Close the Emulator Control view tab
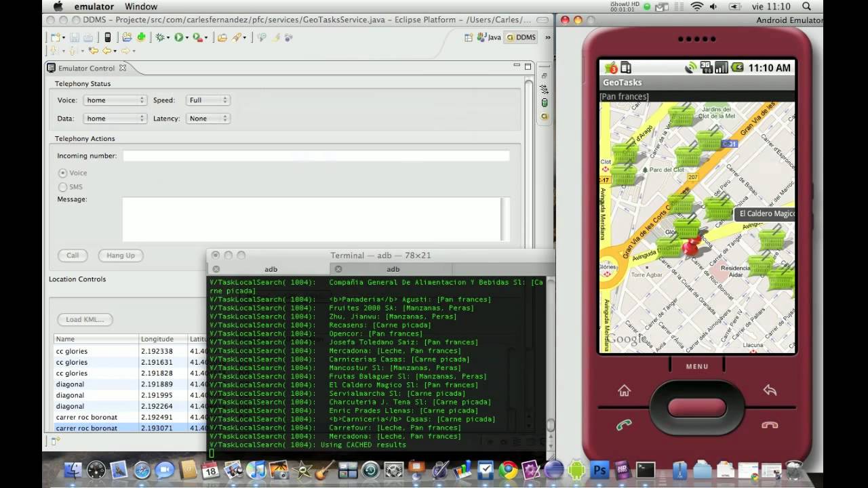 123,68
